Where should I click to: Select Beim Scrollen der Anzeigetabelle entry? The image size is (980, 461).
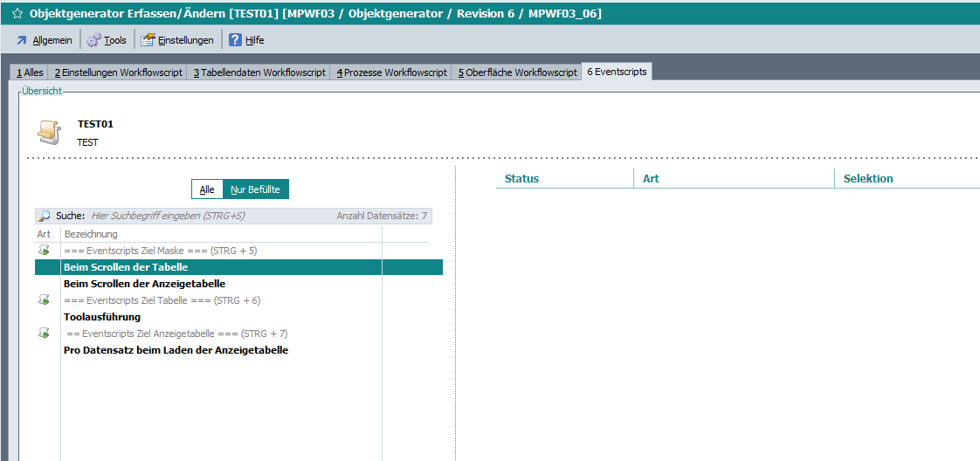tap(145, 284)
